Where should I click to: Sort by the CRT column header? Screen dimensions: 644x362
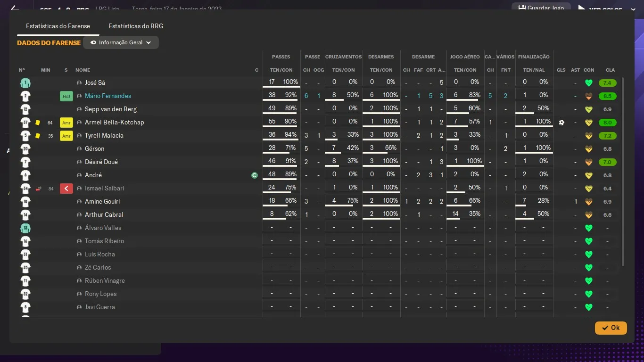click(430, 70)
